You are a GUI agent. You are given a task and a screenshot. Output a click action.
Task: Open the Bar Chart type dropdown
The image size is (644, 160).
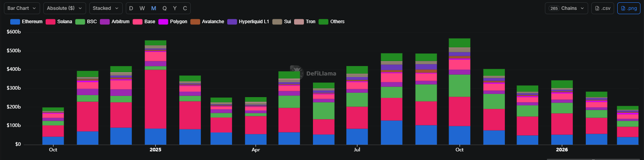(22, 8)
